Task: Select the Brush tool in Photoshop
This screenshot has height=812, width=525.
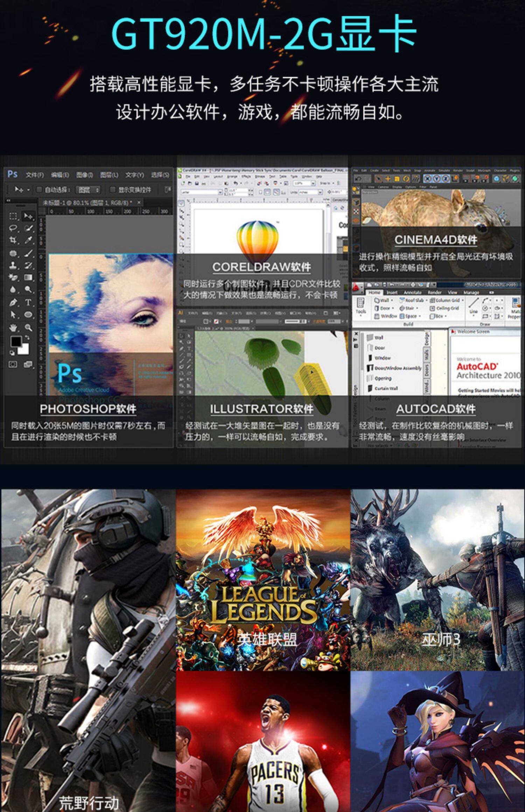Action: 28,253
